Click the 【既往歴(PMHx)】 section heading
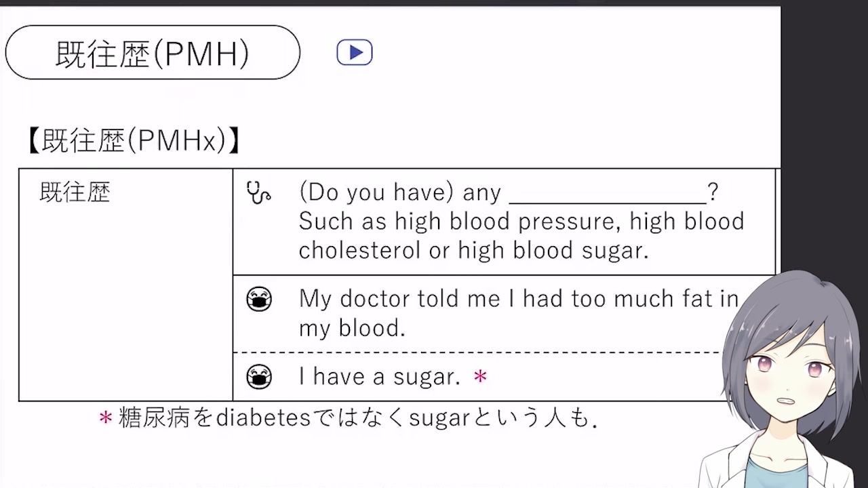The width and height of the screenshot is (868, 488). [133, 141]
